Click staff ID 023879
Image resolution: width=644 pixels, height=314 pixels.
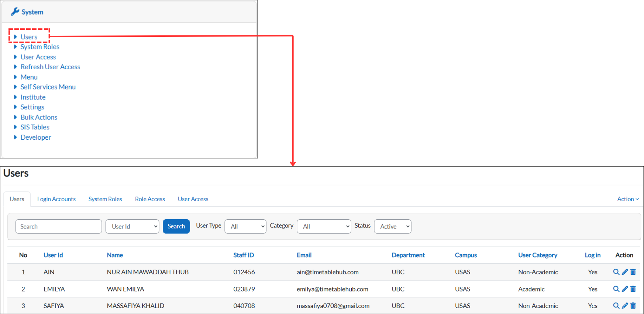244,289
